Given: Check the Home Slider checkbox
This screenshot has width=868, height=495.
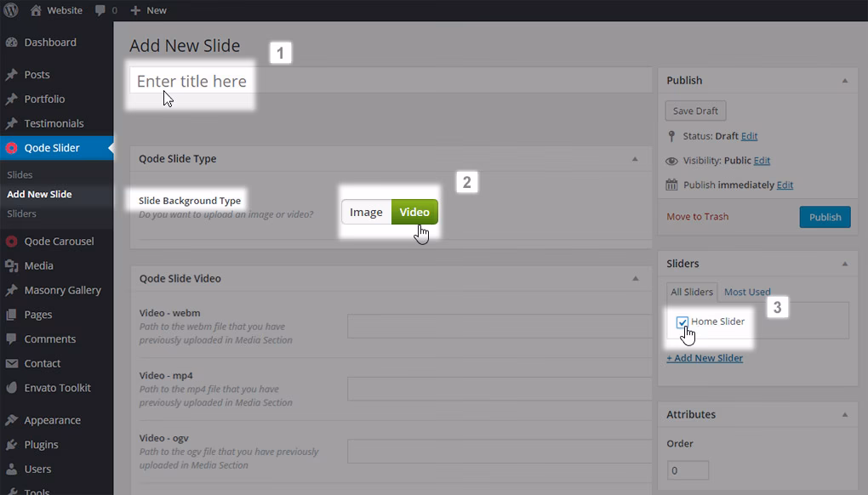Looking at the screenshot, I should [681, 321].
